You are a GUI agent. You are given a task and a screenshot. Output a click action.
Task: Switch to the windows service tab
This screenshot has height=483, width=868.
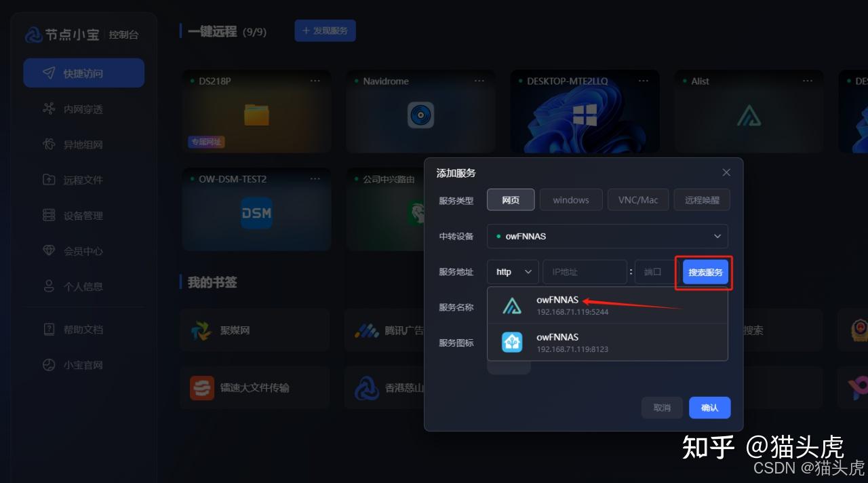571,199
